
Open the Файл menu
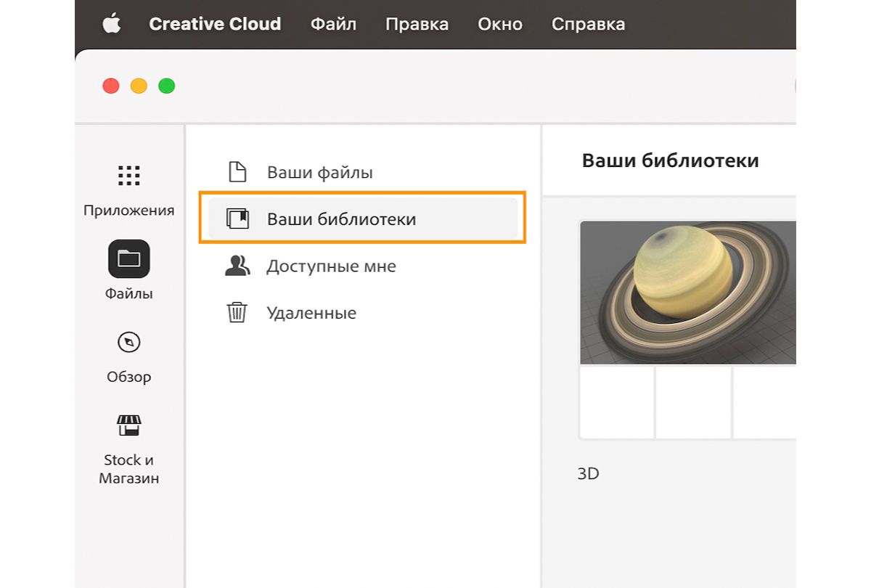click(333, 24)
